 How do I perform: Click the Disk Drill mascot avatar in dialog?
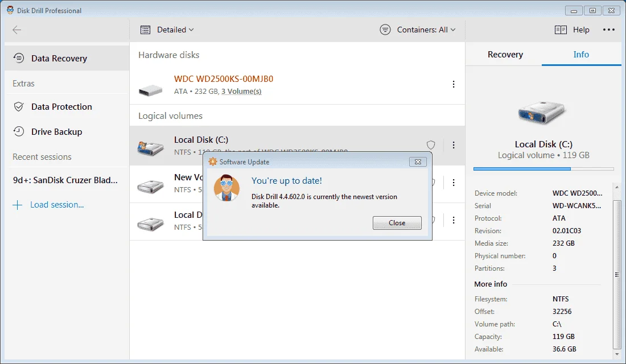226,188
